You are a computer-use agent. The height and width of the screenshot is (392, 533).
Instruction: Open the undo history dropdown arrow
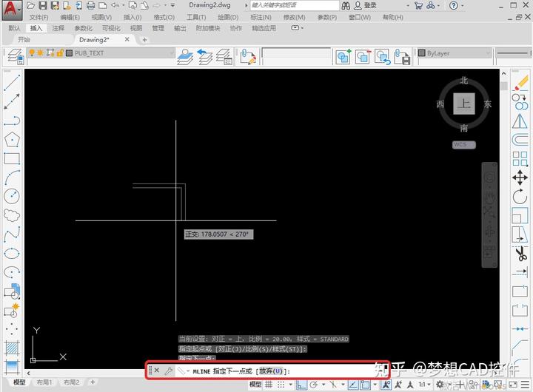pyautogui.click(x=124, y=5)
